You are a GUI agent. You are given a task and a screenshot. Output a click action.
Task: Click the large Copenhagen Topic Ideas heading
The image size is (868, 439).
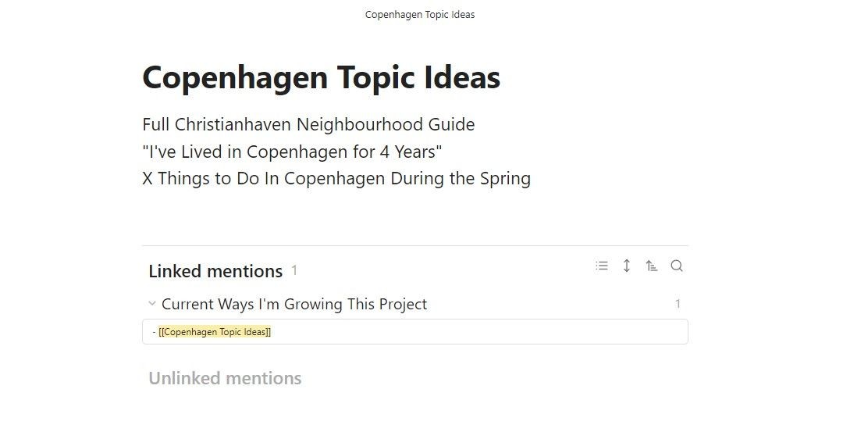click(321, 77)
